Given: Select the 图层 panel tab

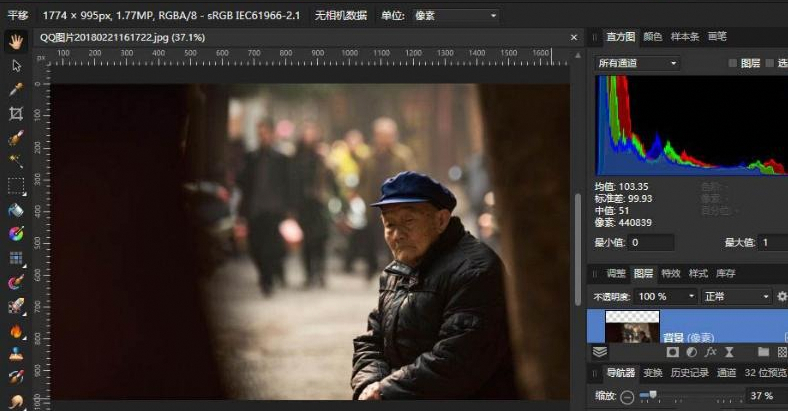Looking at the screenshot, I should click(643, 273).
